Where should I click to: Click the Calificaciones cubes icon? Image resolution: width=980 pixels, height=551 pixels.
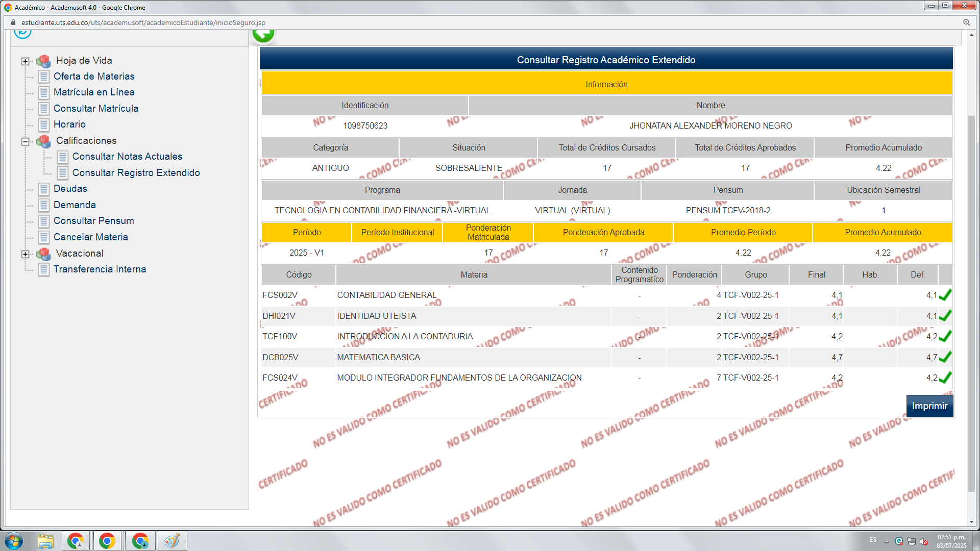(44, 141)
